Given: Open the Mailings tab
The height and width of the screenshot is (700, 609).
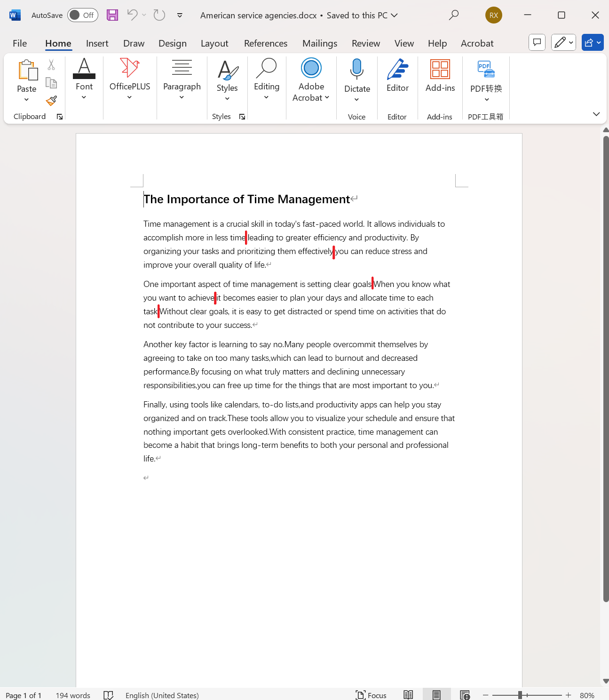Looking at the screenshot, I should (x=319, y=43).
